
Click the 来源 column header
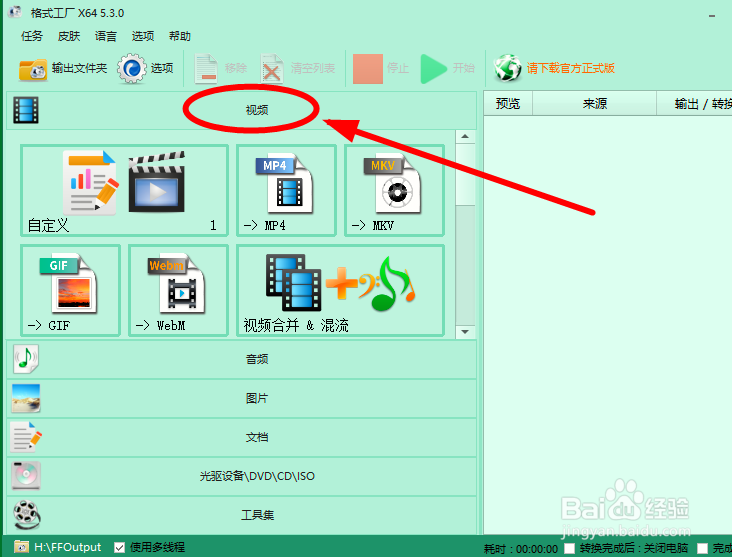pos(594,104)
